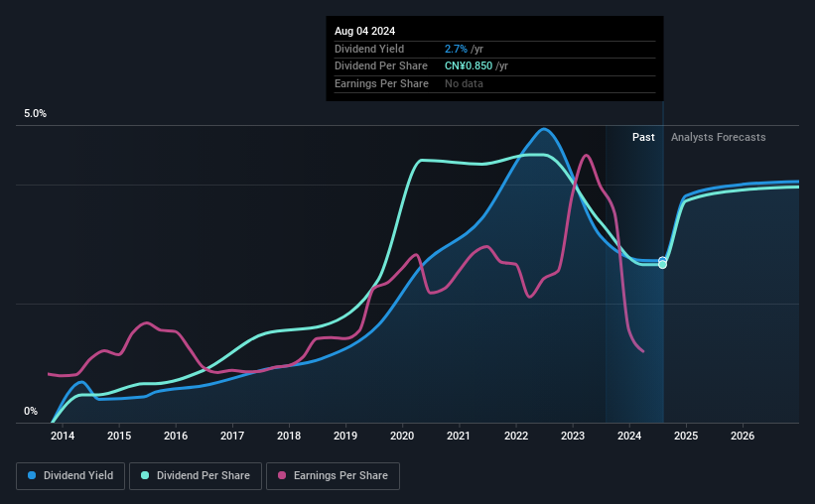The width and height of the screenshot is (815, 504).
Task: Click the 5.0% y-axis label
Action: [x=35, y=113]
